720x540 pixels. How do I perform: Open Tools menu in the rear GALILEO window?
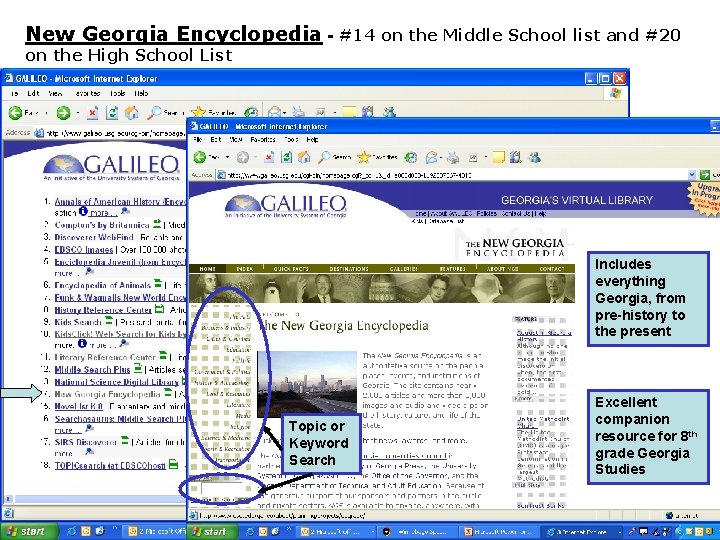[117, 93]
